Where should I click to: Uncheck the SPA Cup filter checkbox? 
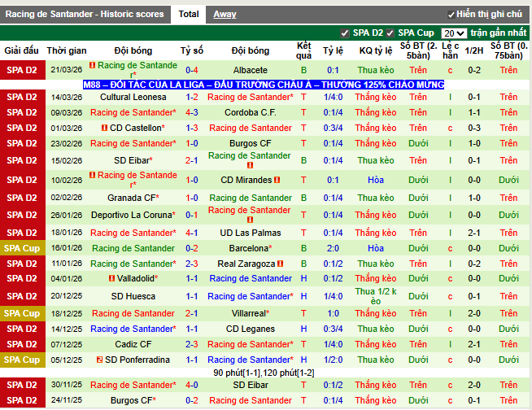coord(390,33)
